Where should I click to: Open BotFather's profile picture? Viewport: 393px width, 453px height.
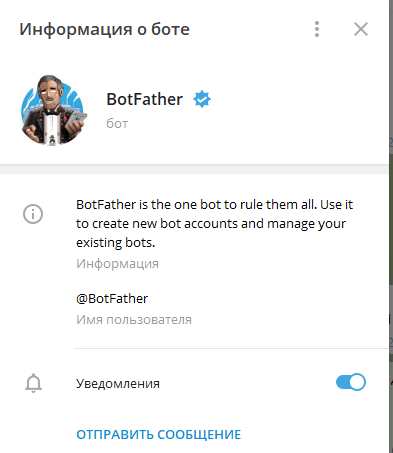(52, 111)
